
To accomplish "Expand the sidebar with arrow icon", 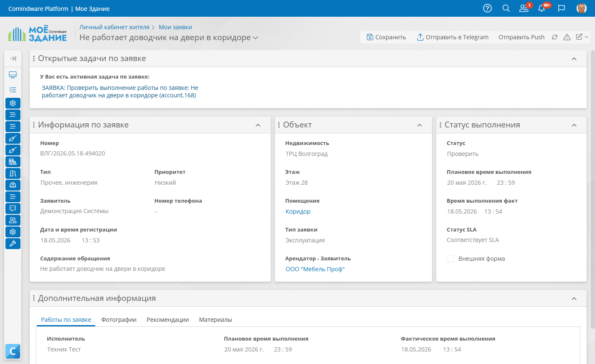I will (13, 59).
